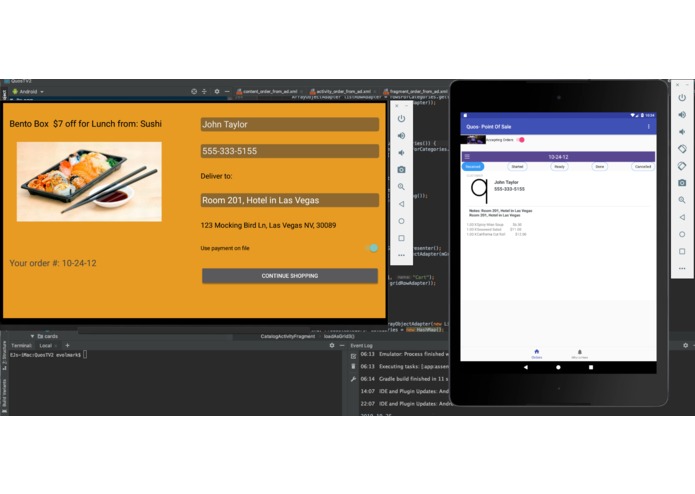
Task: Add a new terminal session with plus
Action: click(67, 346)
